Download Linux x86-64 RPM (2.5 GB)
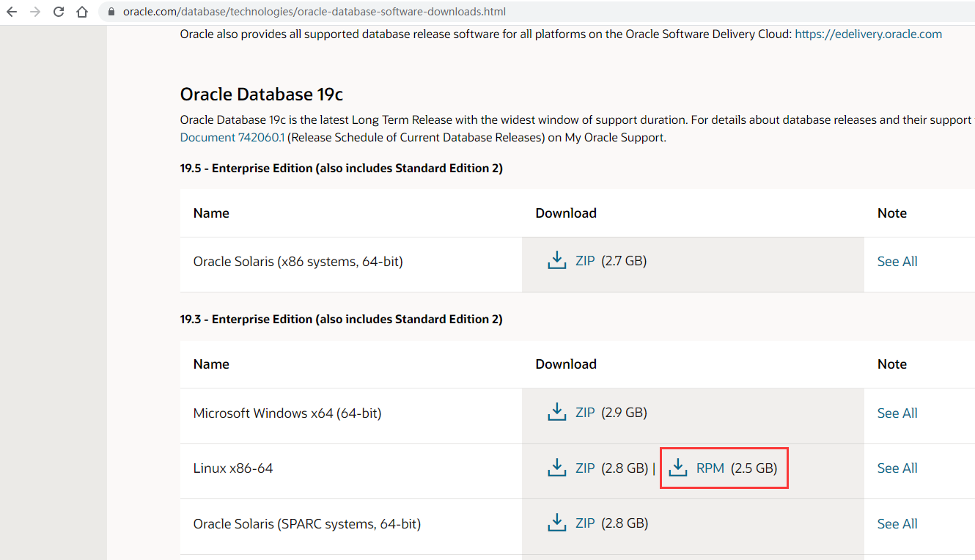Image resolution: width=975 pixels, height=560 pixels. point(710,468)
